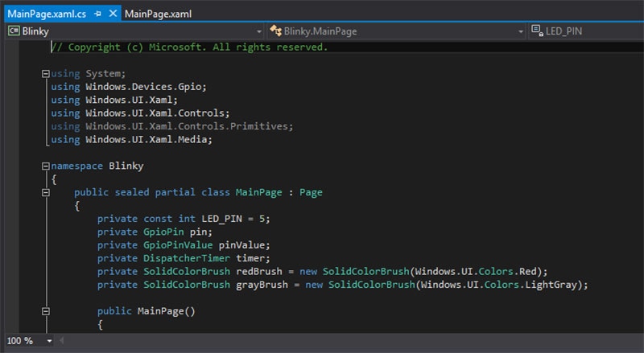644x353 pixels.
Task: Collapse the MainPage class region
Action: [x=45, y=192]
